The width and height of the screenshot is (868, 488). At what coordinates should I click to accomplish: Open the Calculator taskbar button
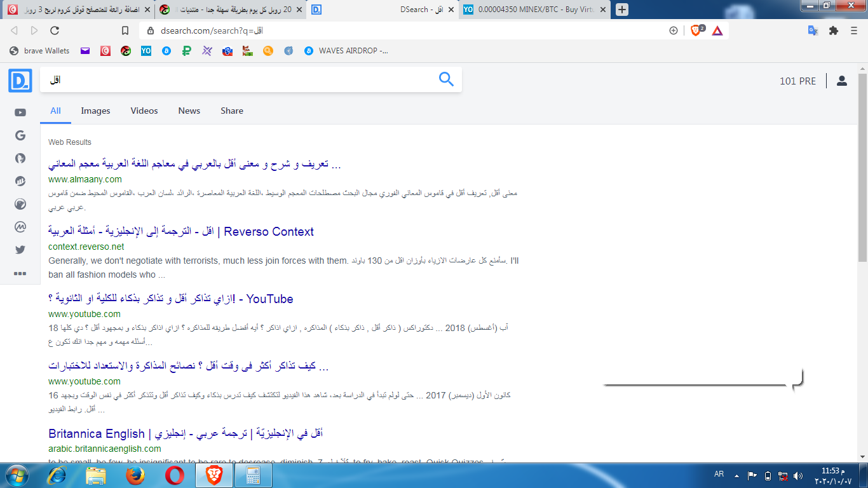click(x=253, y=475)
